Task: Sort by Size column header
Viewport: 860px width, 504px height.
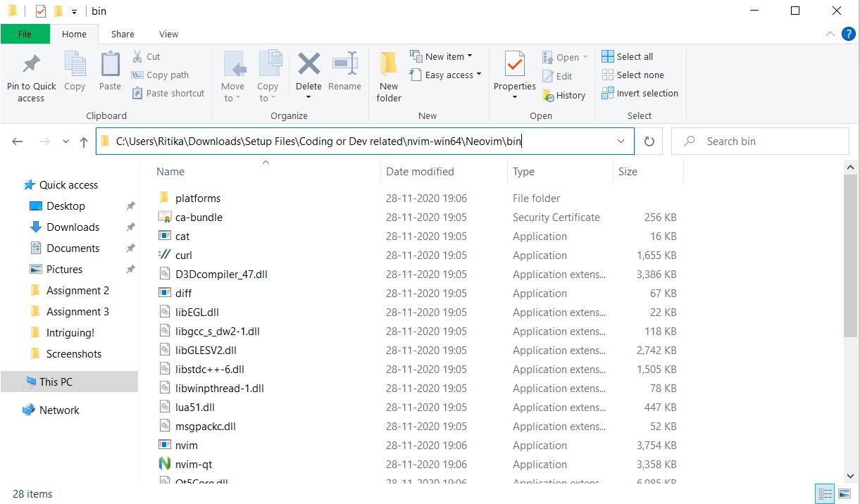Action: (x=628, y=171)
